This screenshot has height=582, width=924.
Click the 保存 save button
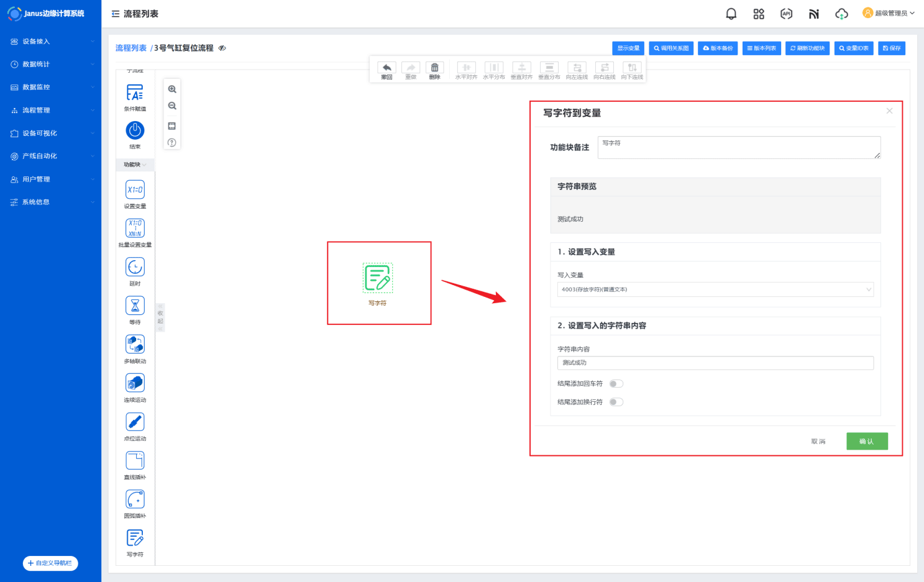[x=891, y=48]
